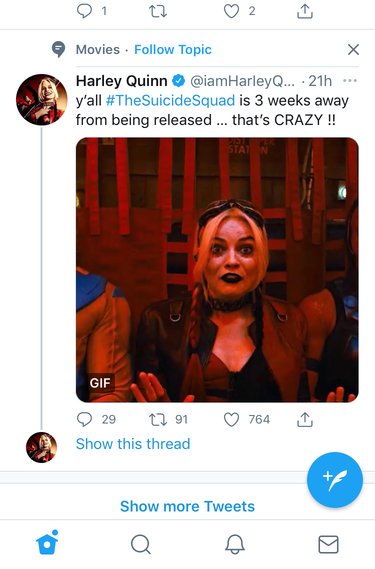Follow the Movies topic
The image size is (375, 569).
point(173,50)
